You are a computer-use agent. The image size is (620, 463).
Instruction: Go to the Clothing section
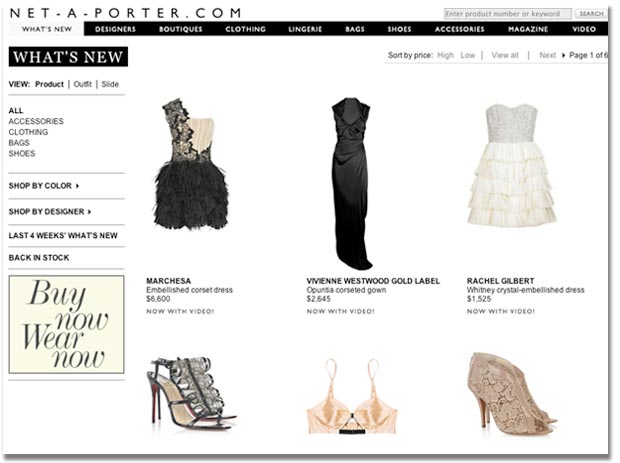coord(245,29)
